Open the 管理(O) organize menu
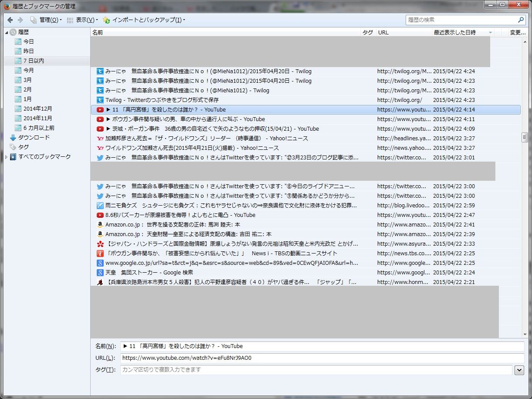 [46, 20]
